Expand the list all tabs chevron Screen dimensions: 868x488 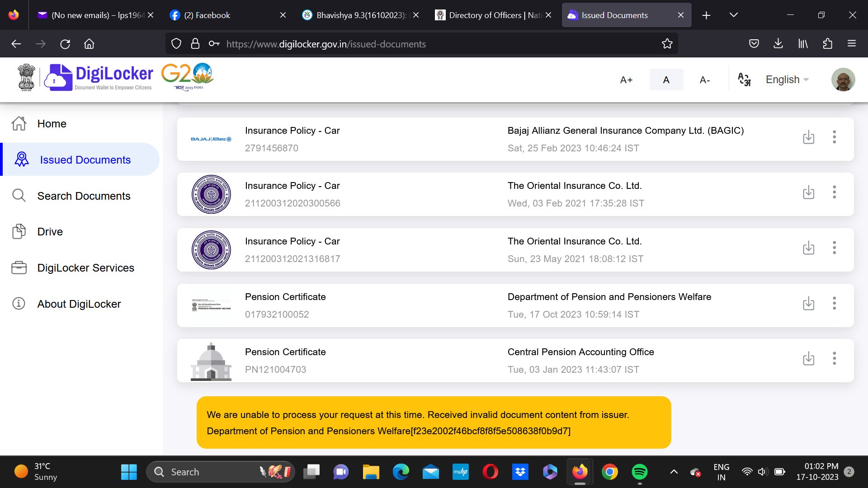734,15
